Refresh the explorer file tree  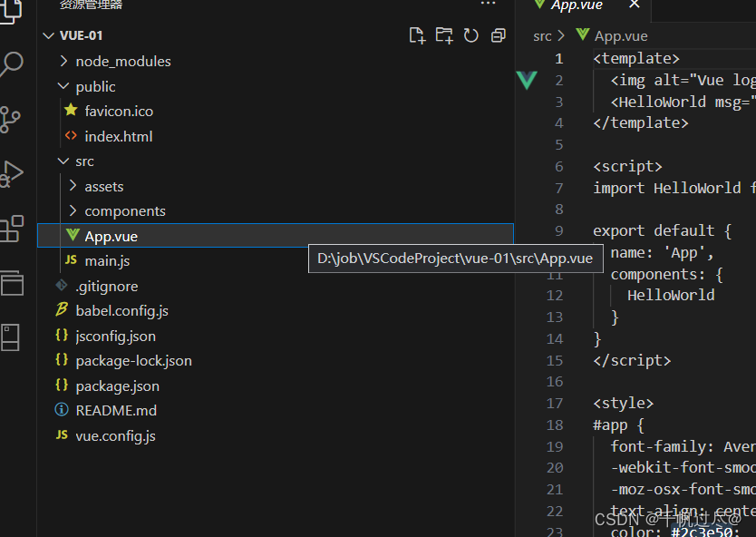pyautogui.click(x=471, y=35)
